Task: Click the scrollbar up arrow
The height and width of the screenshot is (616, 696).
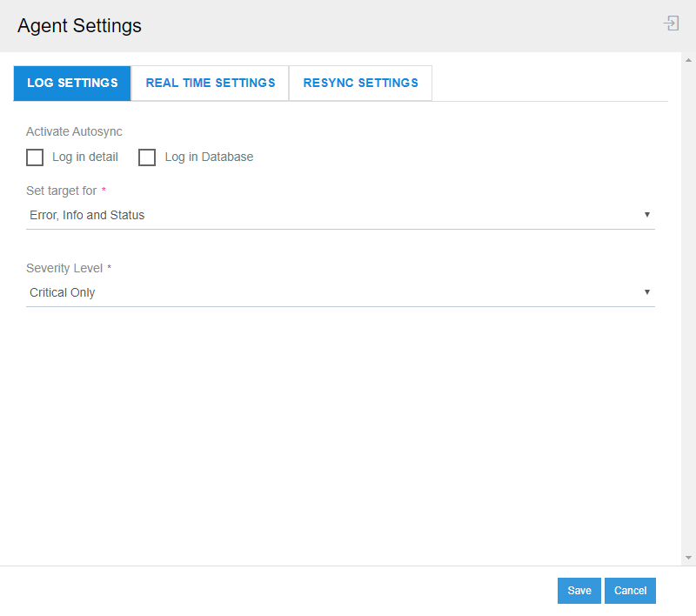Action: click(x=688, y=60)
